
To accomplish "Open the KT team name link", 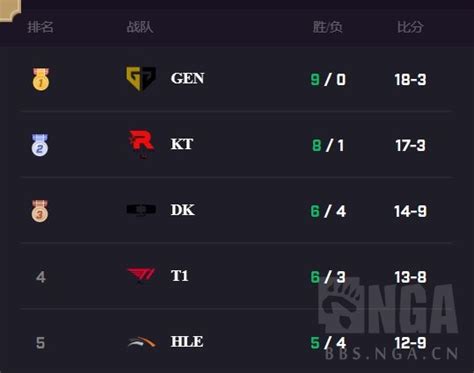I will (182, 144).
